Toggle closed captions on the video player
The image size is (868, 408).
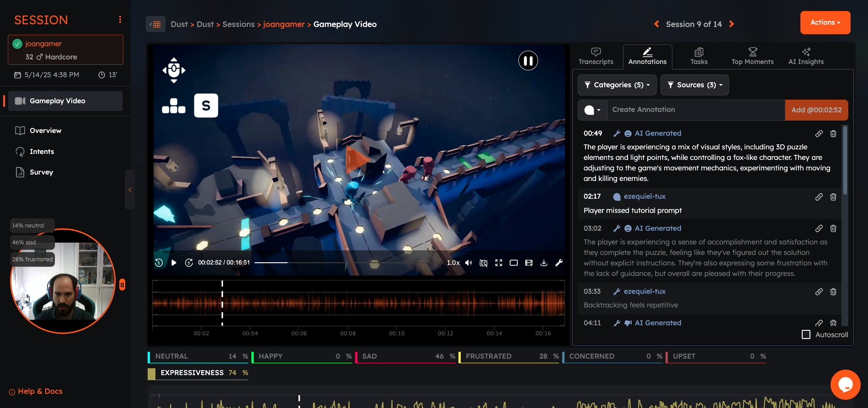click(483, 263)
